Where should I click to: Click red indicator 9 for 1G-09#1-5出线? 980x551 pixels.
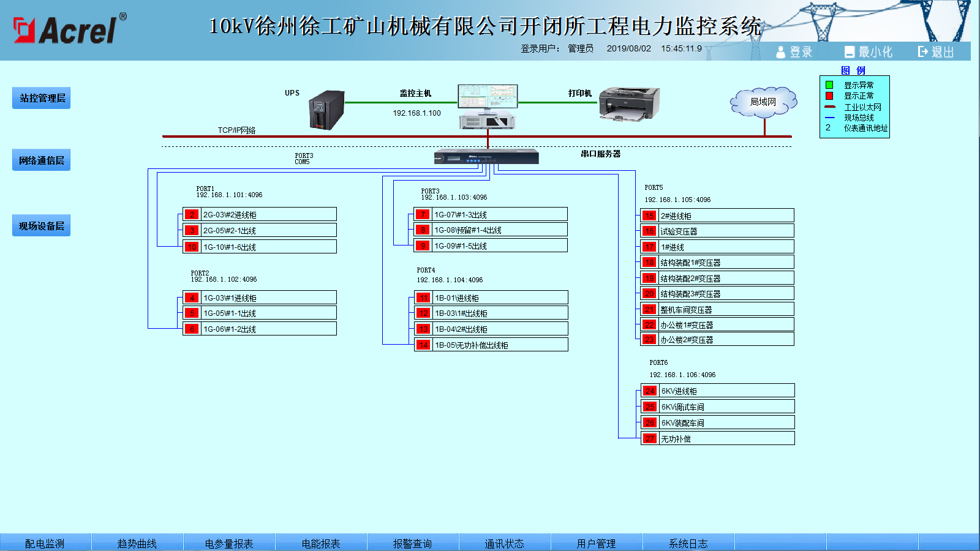pos(423,246)
